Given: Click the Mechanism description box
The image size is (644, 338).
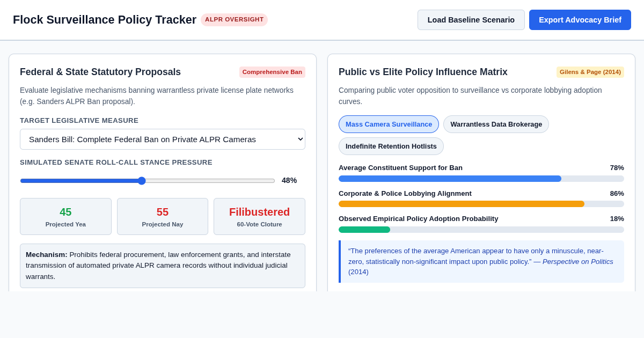Looking at the screenshot, I should coord(163,266).
